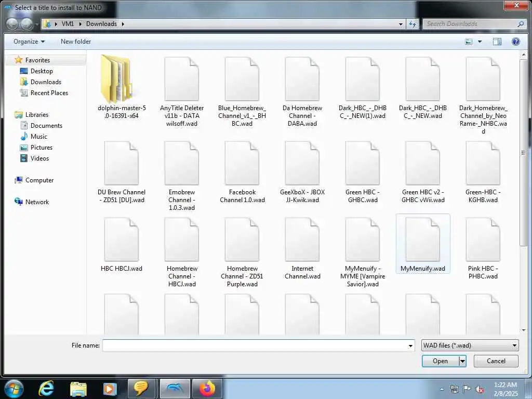The image size is (532, 399).
Task: Select Network in the navigation pane
Action: coord(37,202)
